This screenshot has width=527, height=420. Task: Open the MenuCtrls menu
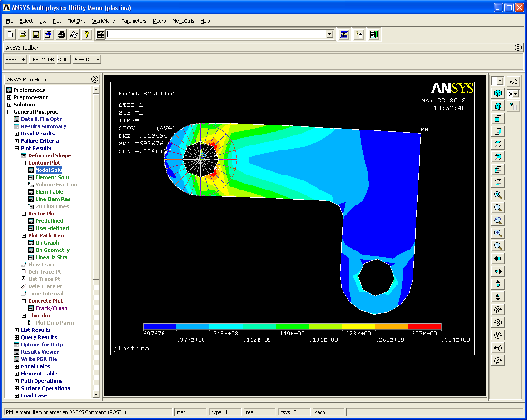tap(183, 21)
